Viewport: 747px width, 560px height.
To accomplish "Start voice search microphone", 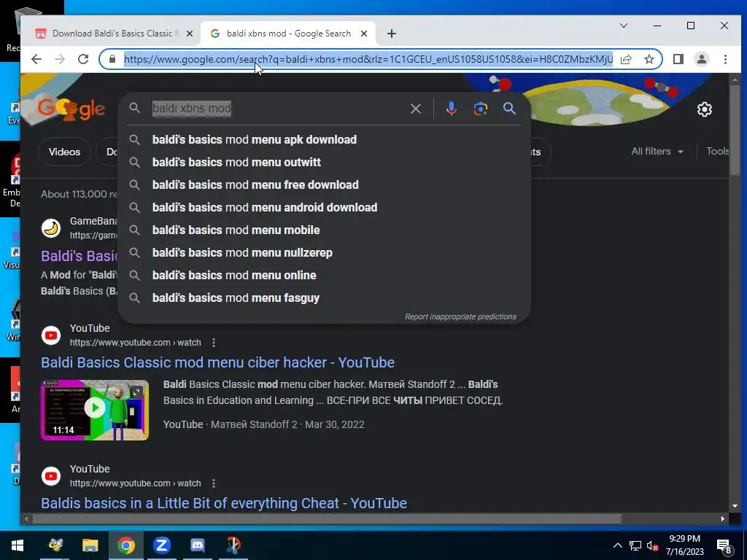I will point(451,109).
